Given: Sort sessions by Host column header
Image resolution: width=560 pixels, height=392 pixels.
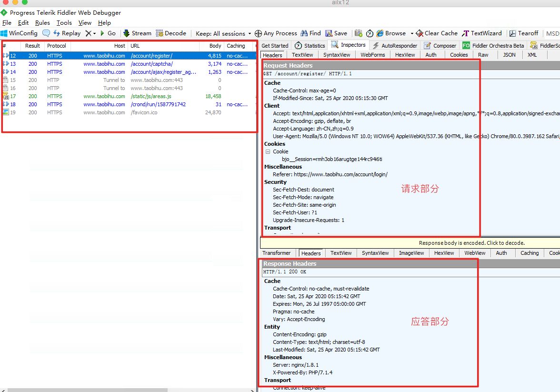Looking at the screenshot, I should [x=100, y=46].
